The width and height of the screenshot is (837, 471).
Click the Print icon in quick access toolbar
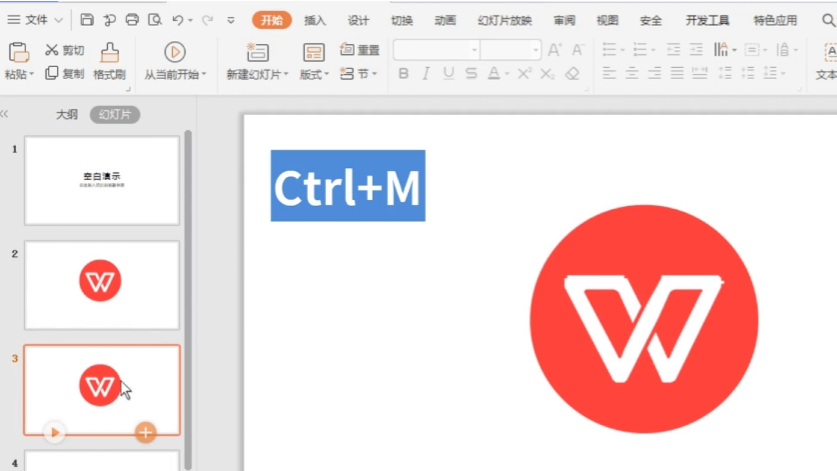pos(132,20)
